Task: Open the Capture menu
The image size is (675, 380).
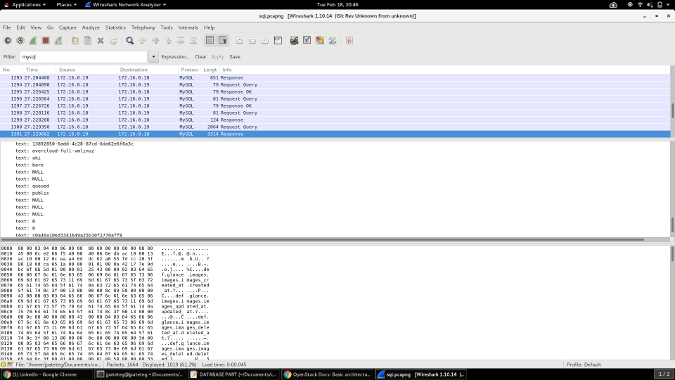Action: tap(68, 28)
